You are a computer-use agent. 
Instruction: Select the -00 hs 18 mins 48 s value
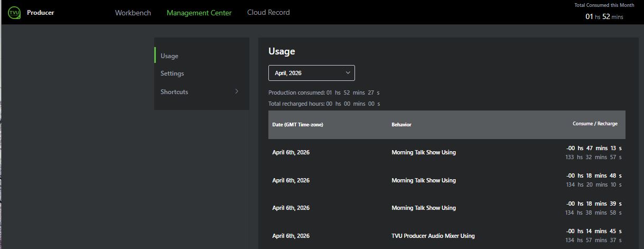click(x=594, y=176)
